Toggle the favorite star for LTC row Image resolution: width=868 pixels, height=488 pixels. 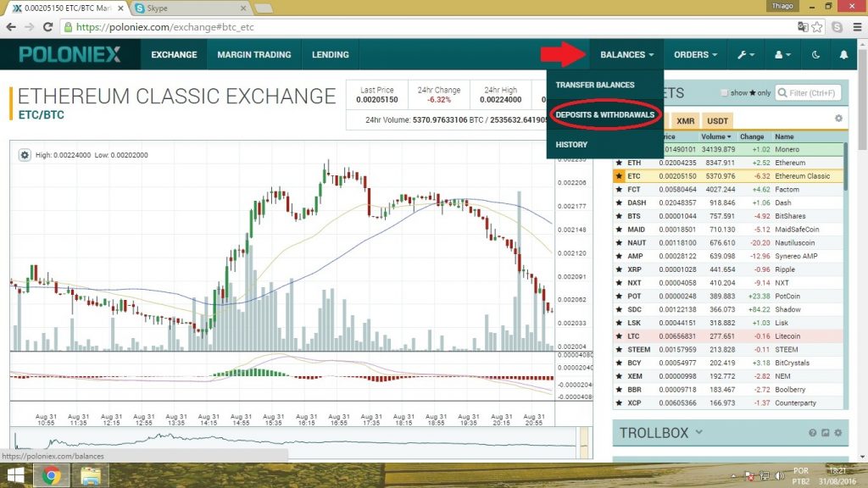619,336
